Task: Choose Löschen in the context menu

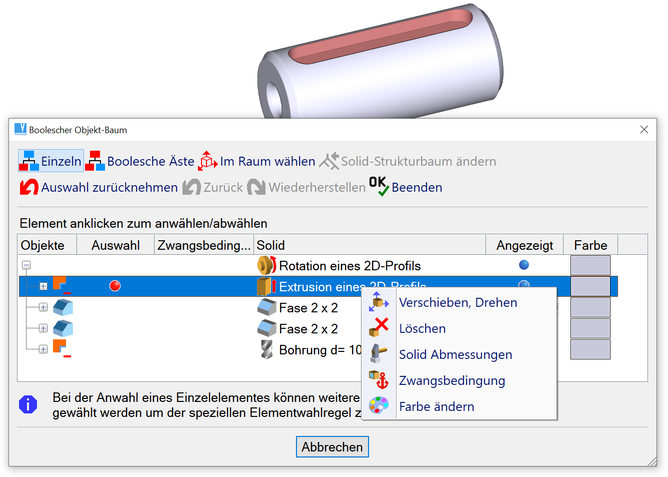Action: coord(421,328)
